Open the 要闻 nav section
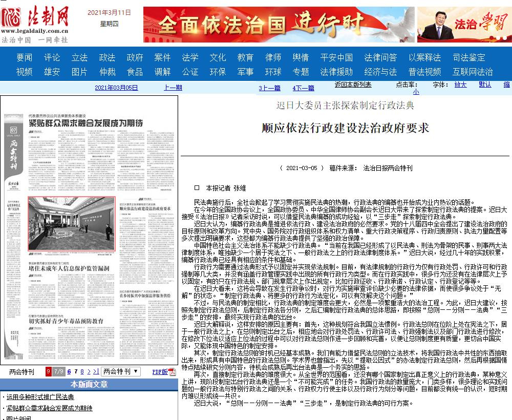 [x=25, y=57]
